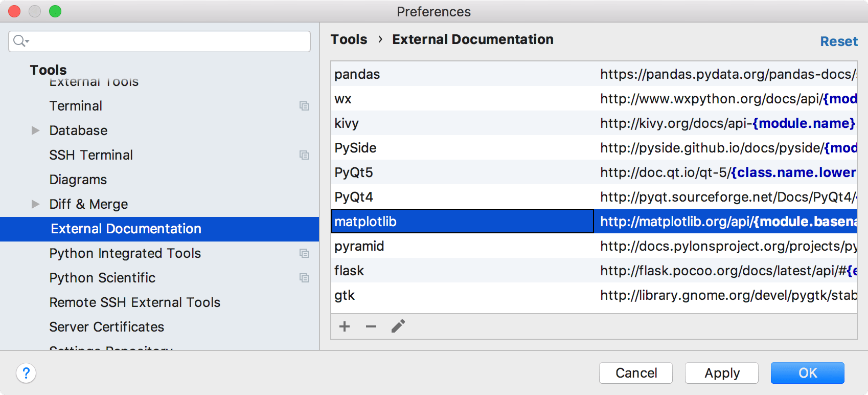Click the Reset link
Viewport: 868px width, 395px height.
coord(839,41)
